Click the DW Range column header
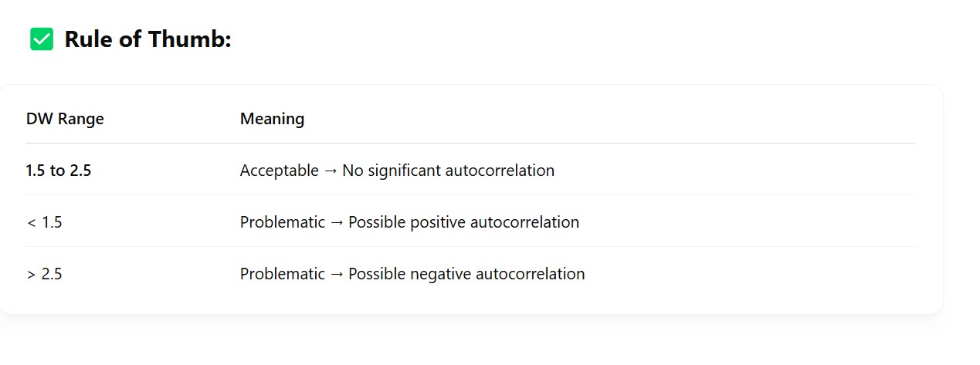The height and width of the screenshot is (365, 980). pos(65,119)
